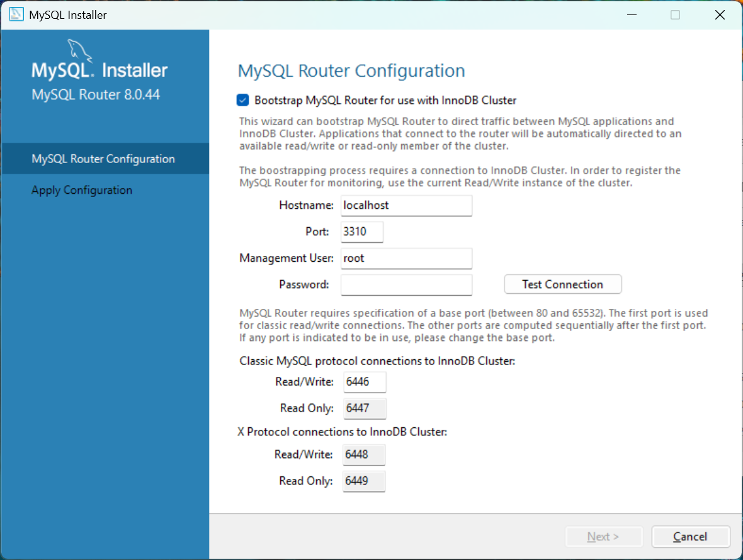Uncheck Bootstrap MySQL Router for InnoDB Cluster
Image resolution: width=743 pixels, height=560 pixels.
tap(242, 100)
